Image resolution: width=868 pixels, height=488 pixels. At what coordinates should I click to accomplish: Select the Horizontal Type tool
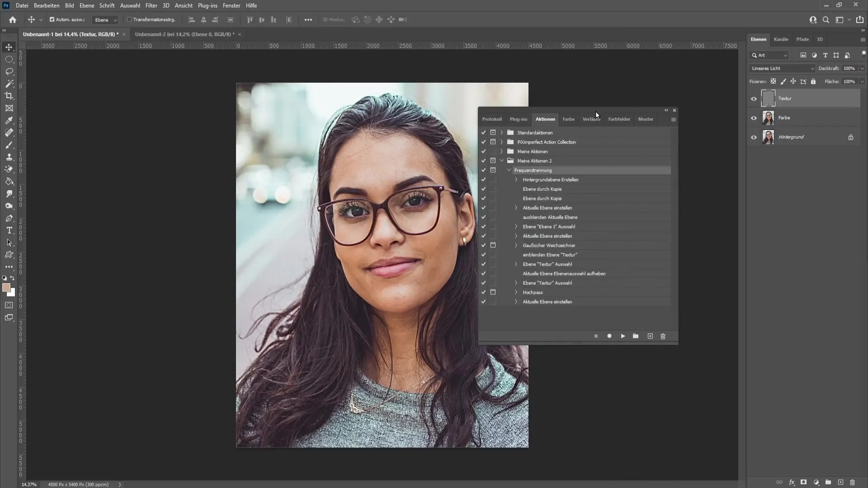coord(9,230)
